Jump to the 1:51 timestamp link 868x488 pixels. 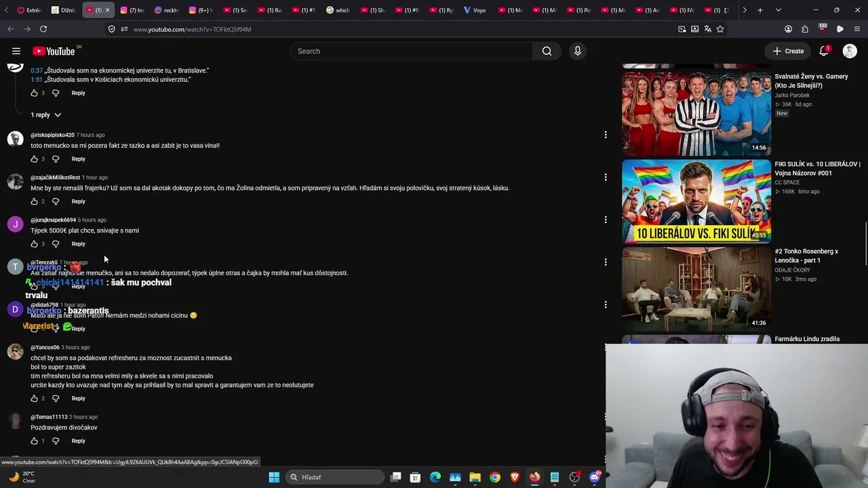37,79
